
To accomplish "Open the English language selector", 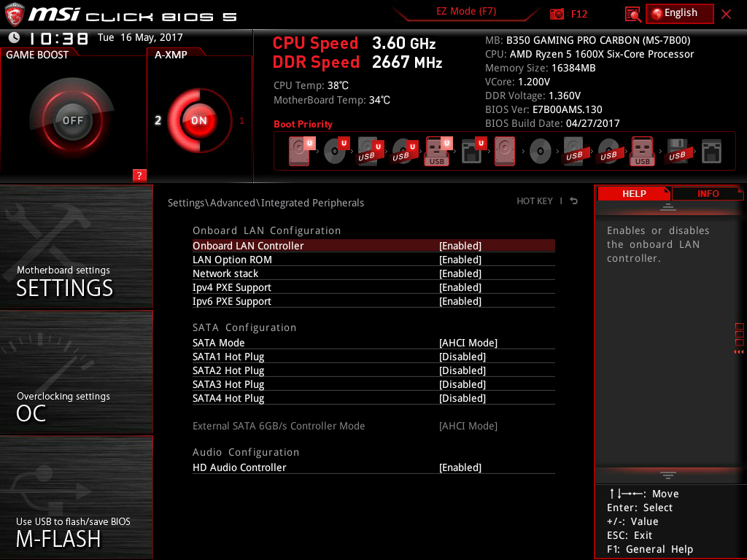I will 680,13.
